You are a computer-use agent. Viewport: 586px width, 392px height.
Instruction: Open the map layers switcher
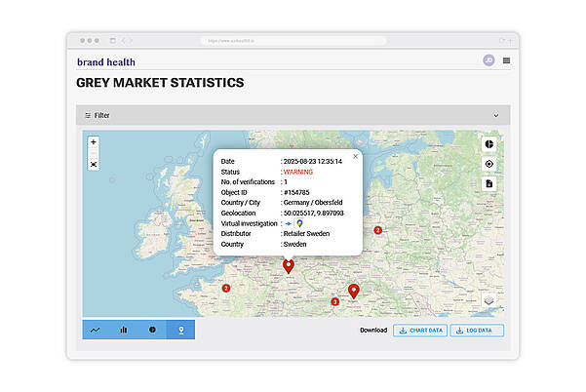[489, 300]
